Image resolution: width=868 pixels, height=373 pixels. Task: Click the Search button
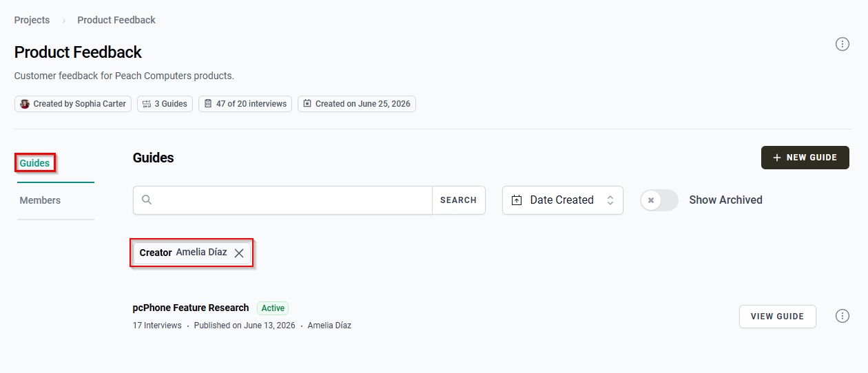tap(459, 200)
